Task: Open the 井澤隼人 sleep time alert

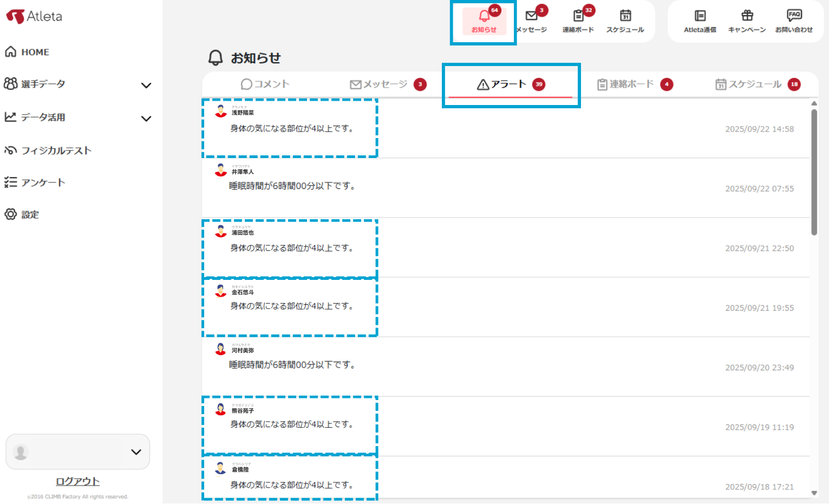Action: click(292, 186)
